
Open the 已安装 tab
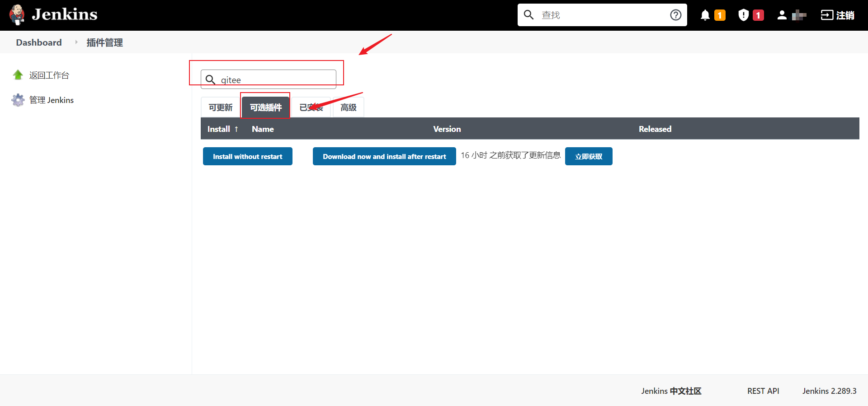(x=311, y=107)
